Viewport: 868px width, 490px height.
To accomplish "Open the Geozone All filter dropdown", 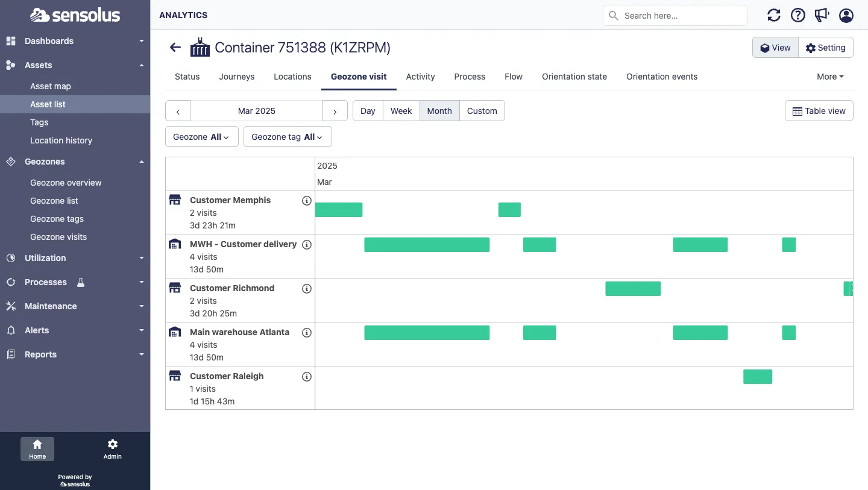I will [202, 137].
